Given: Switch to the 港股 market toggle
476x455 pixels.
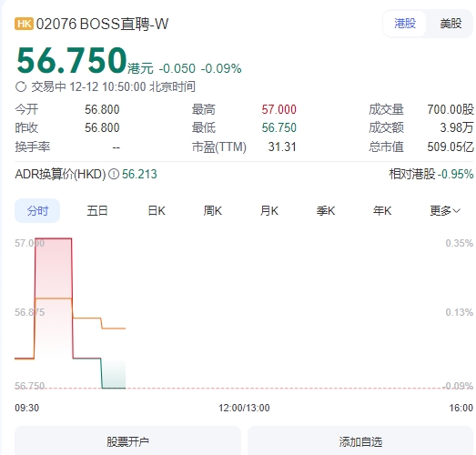Looking at the screenshot, I should 405,24.
